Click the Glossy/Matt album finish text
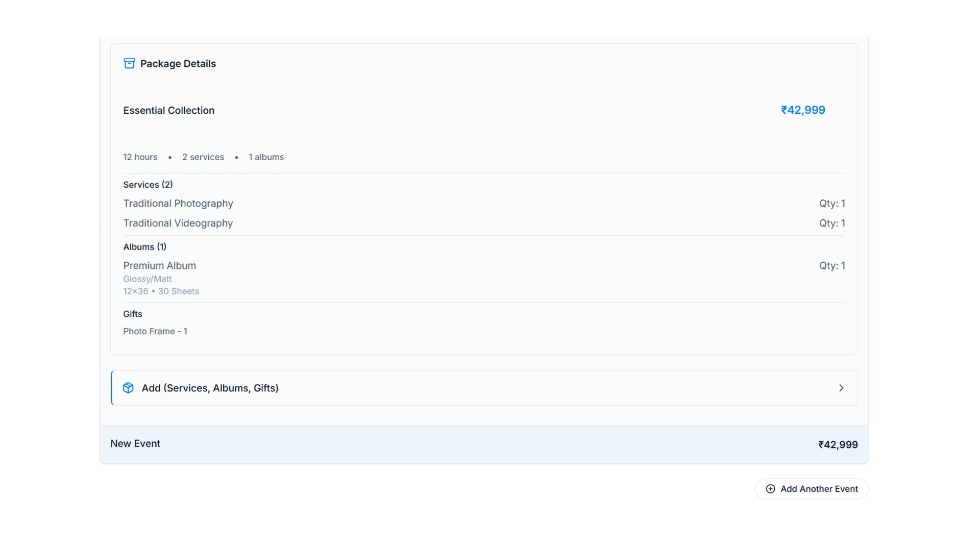The image size is (980, 551). [x=148, y=279]
